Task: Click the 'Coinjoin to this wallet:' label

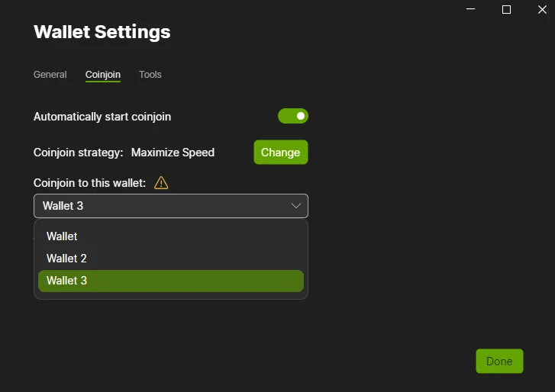Action: tap(89, 183)
